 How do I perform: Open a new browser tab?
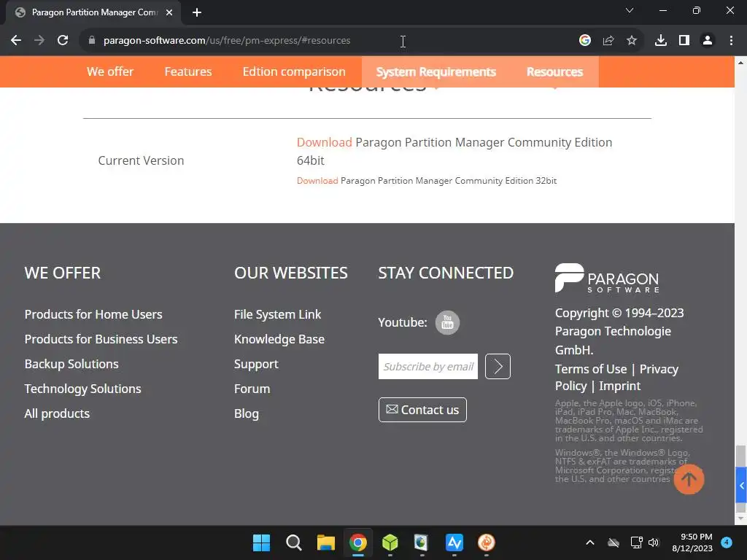197,12
